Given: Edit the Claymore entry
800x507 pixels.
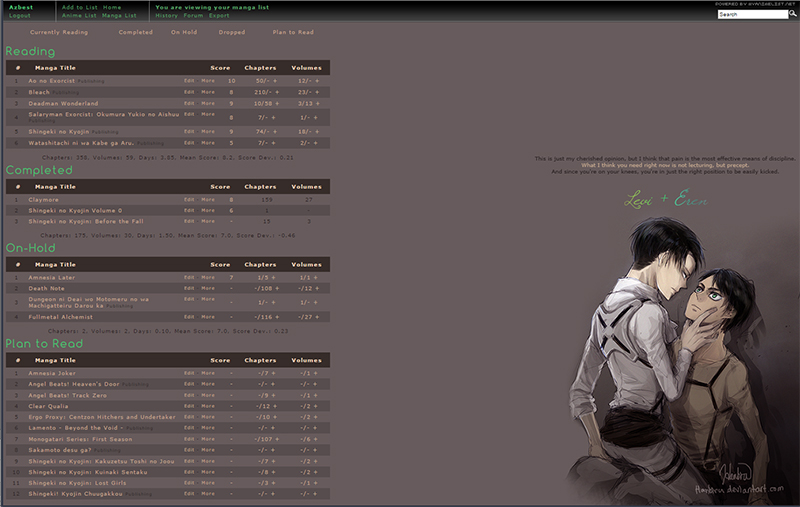Looking at the screenshot, I should tap(189, 200).
